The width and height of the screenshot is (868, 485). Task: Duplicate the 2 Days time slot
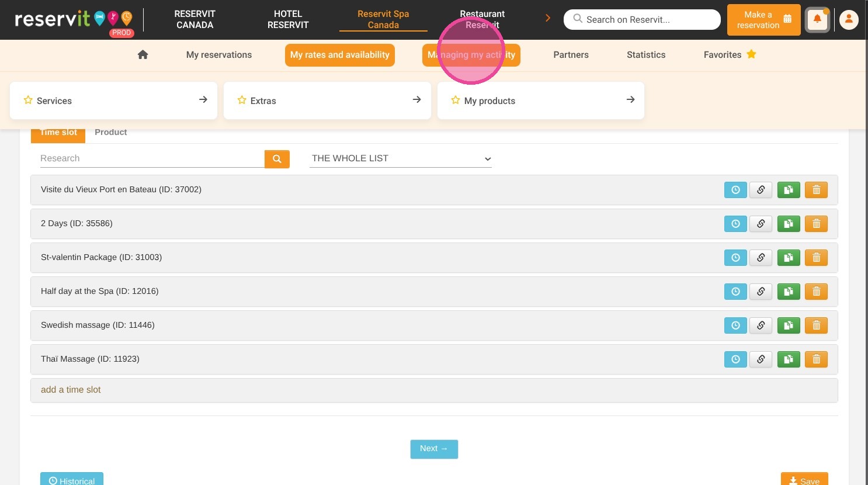(x=789, y=224)
